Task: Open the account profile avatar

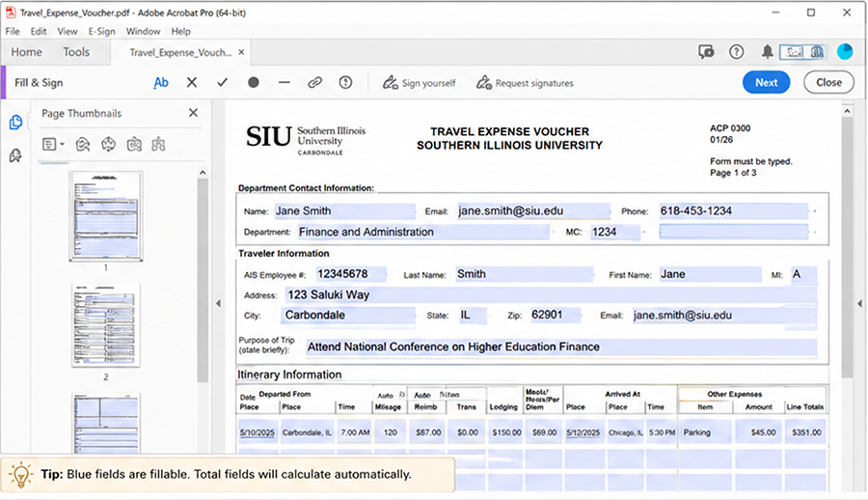Action: pyautogui.click(x=845, y=51)
